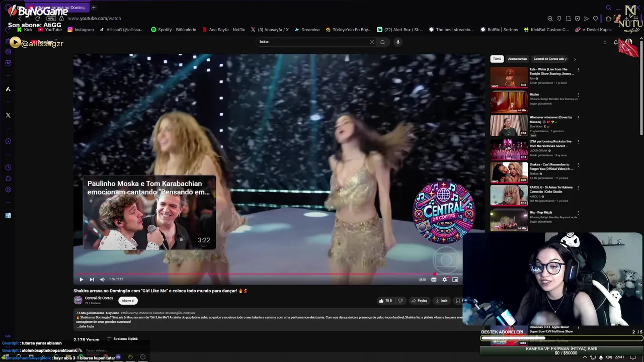The height and width of the screenshot is (362, 644).
Task: Open Central de Cortes channel
Action: pyautogui.click(x=99, y=298)
